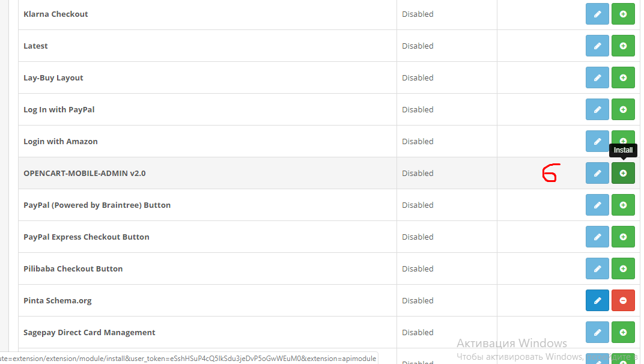The height and width of the screenshot is (364, 644).
Task: Edit the Klarna Checkout module
Action: pyautogui.click(x=597, y=14)
